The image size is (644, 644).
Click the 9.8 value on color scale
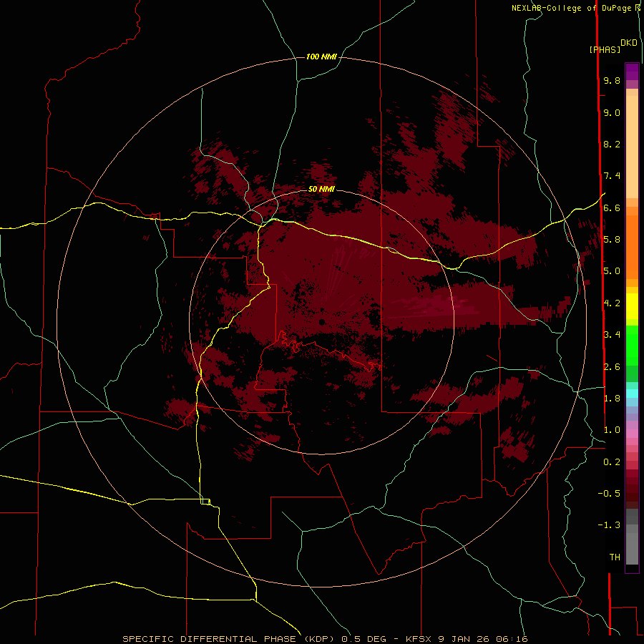point(612,80)
